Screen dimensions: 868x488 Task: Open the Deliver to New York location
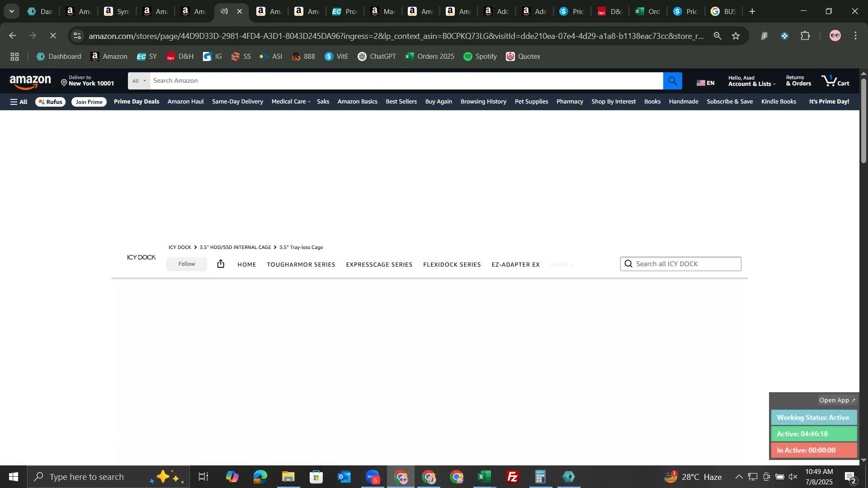pyautogui.click(x=88, y=81)
